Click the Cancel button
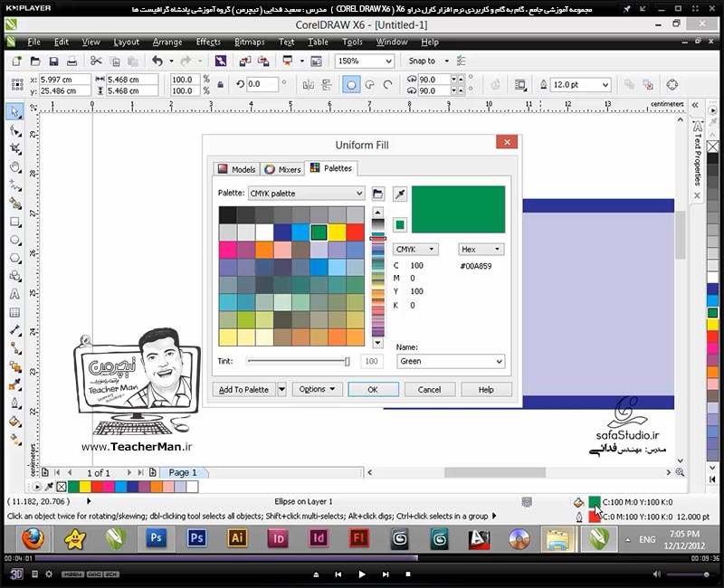The height and width of the screenshot is (588, 724). click(x=429, y=389)
